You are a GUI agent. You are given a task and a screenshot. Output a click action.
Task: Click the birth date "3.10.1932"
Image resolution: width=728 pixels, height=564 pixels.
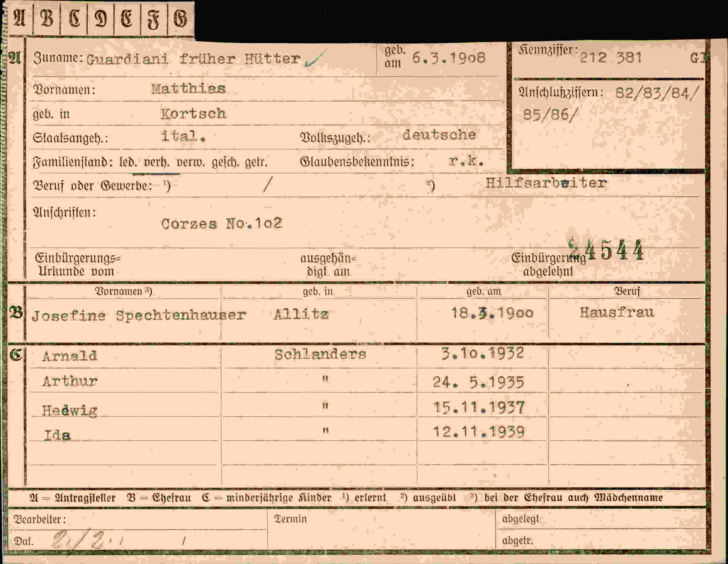tap(483, 354)
